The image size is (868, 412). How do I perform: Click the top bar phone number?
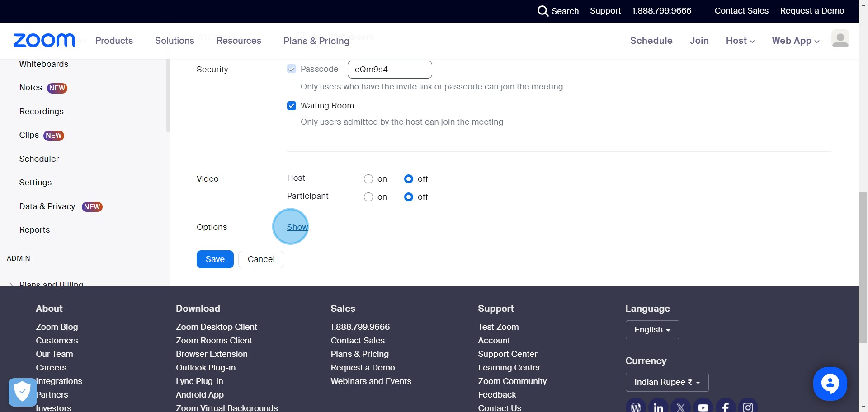pyautogui.click(x=661, y=11)
